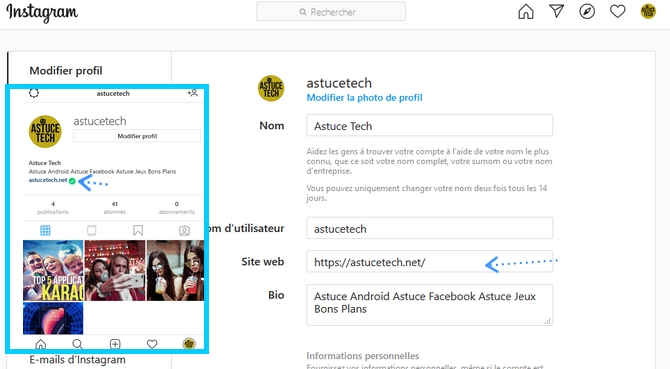Screen dimensions: 670x369
Task: Click astucetech username heading in edit form
Action: tap(339, 83)
